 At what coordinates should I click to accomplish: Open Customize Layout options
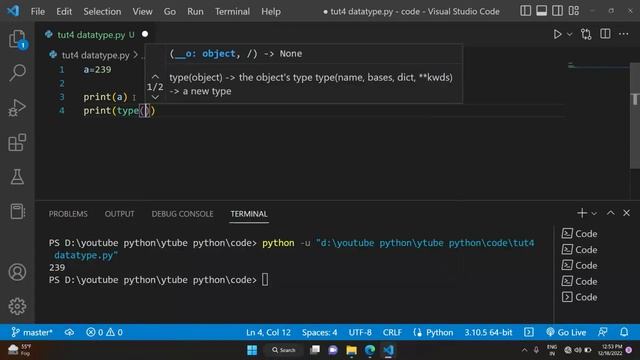[x=574, y=11]
